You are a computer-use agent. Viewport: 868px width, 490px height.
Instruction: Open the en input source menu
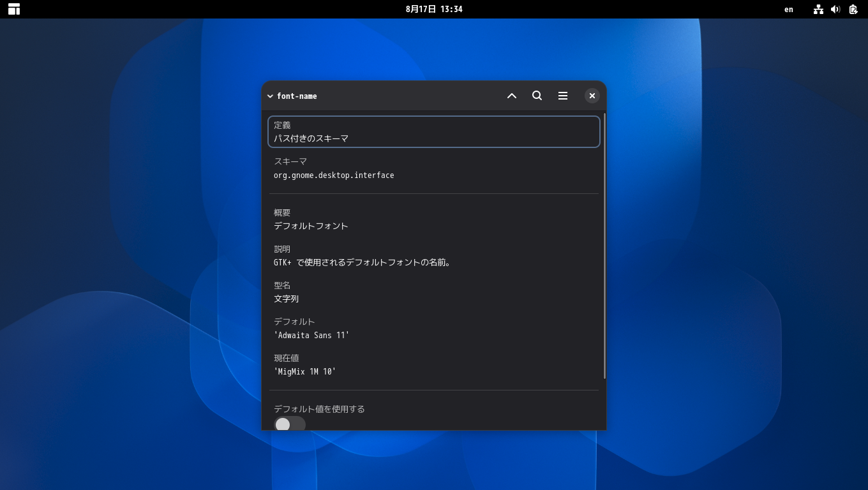pyautogui.click(x=789, y=9)
